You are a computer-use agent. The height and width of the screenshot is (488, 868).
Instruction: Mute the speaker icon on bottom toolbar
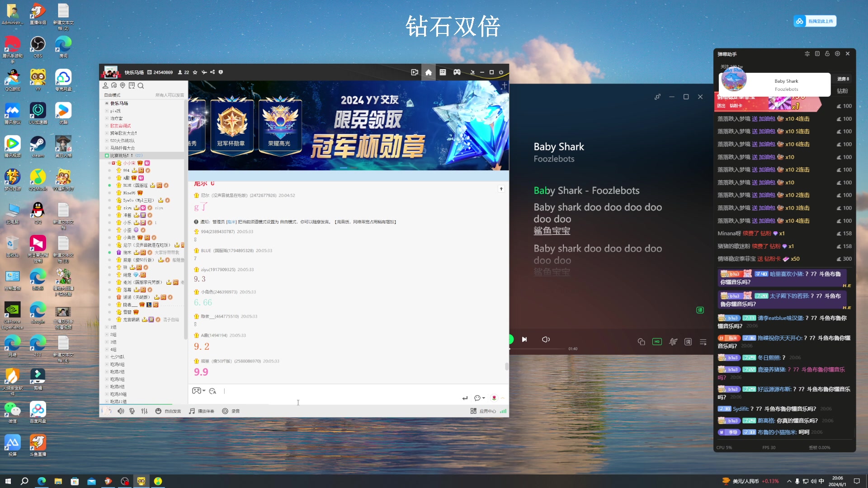(121, 411)
